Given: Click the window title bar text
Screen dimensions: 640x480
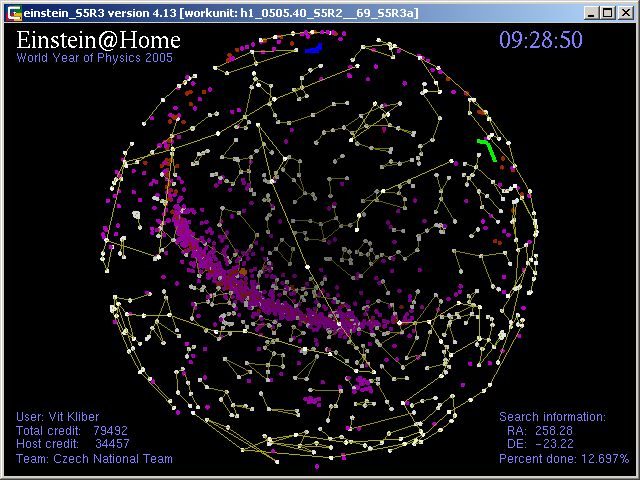Looking at the screenshot, I should tap(221, 13).
